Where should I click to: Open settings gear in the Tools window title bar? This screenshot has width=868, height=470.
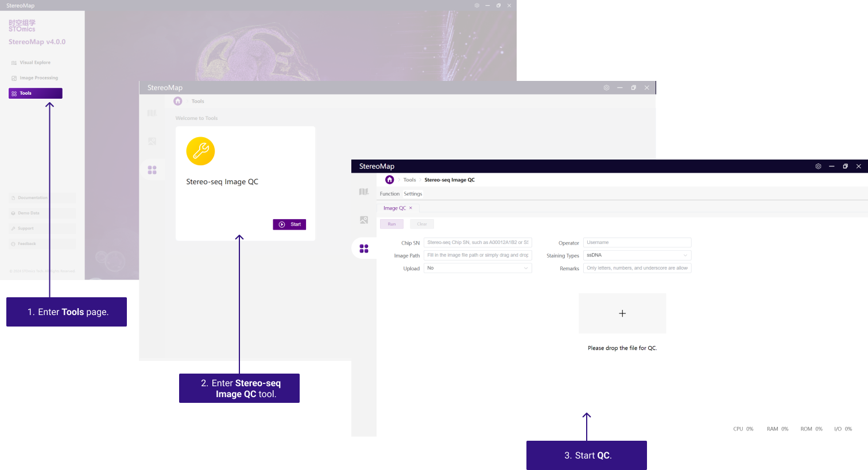point(606,88)
